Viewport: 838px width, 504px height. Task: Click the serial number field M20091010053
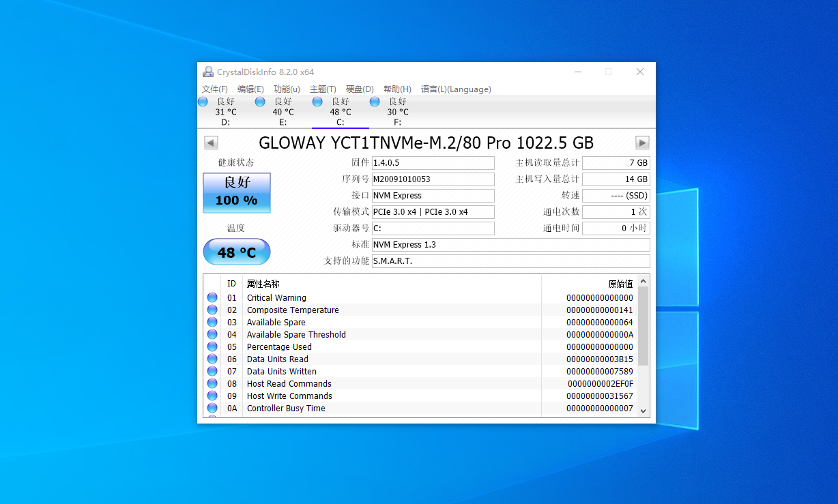click(x=433, y=179)
